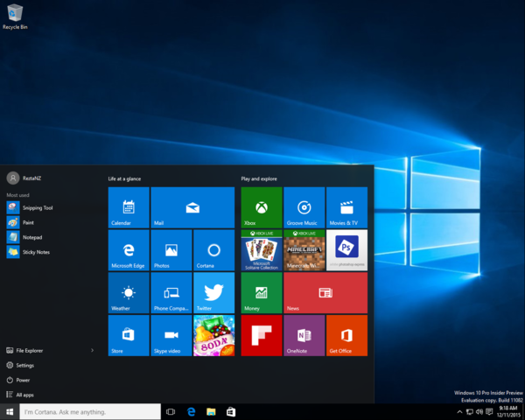
Task: Open Edge from the taskbar
Action: point(191,411)
